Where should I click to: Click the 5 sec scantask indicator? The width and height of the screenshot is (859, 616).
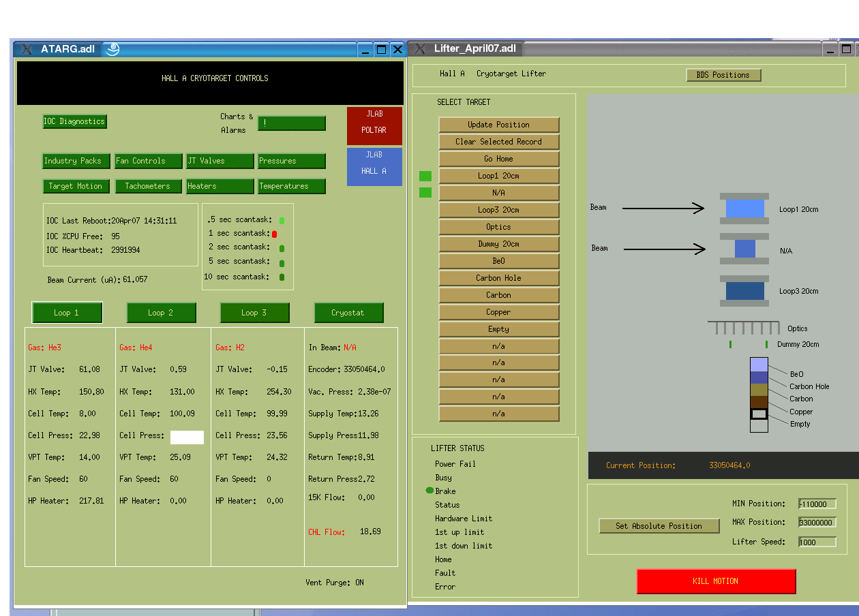point(282,263)
